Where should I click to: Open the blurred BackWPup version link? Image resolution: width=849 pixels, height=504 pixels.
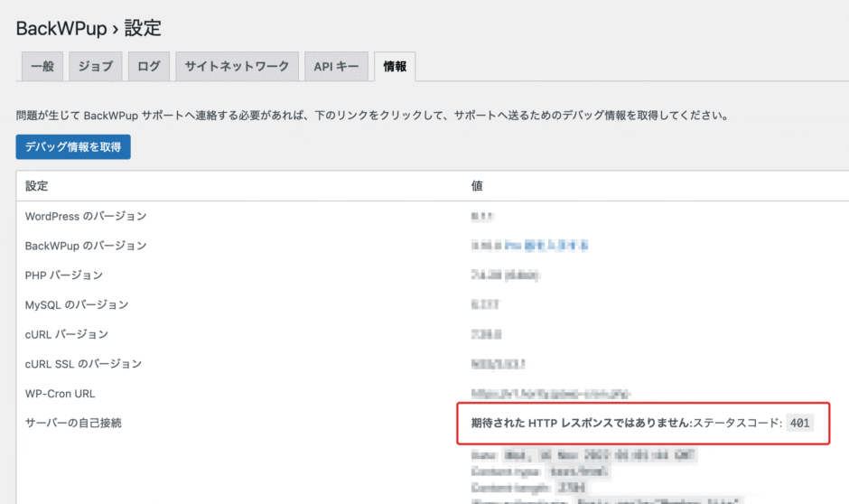(546, 246)
